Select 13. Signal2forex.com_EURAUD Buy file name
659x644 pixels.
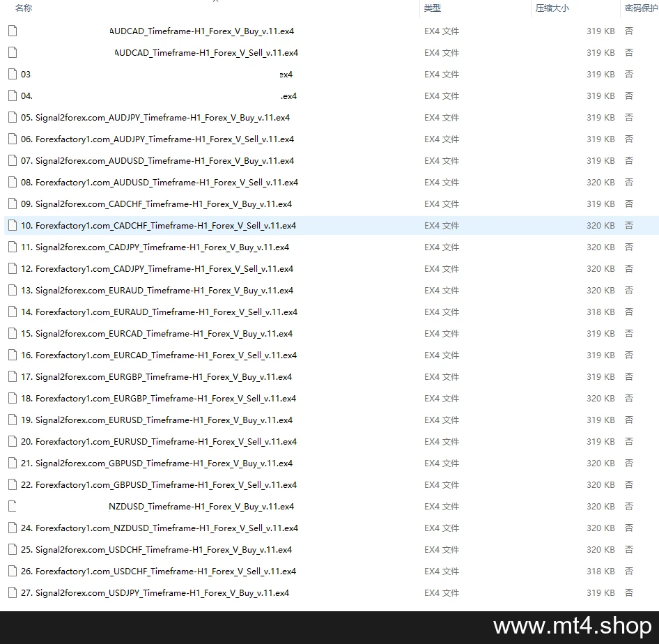click(157, 291)
